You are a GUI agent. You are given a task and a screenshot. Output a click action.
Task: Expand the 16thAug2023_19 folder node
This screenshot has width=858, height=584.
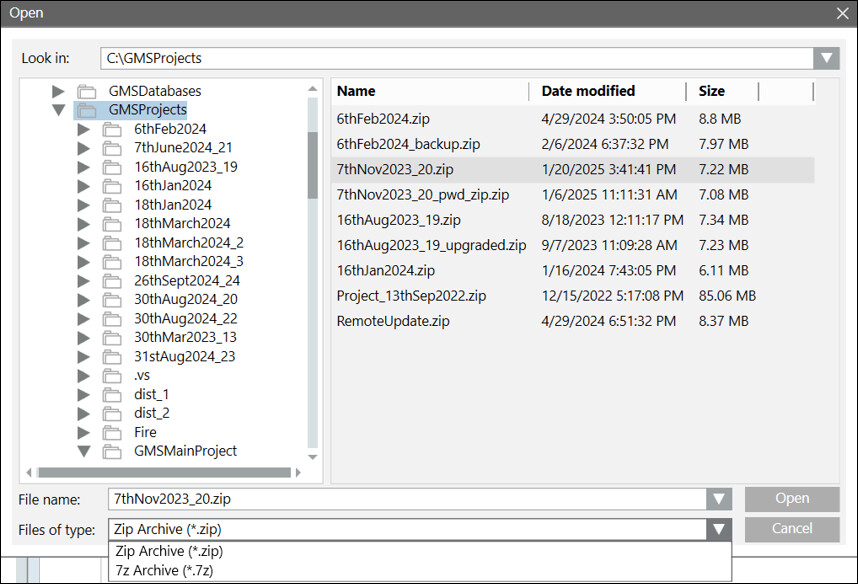84,167
